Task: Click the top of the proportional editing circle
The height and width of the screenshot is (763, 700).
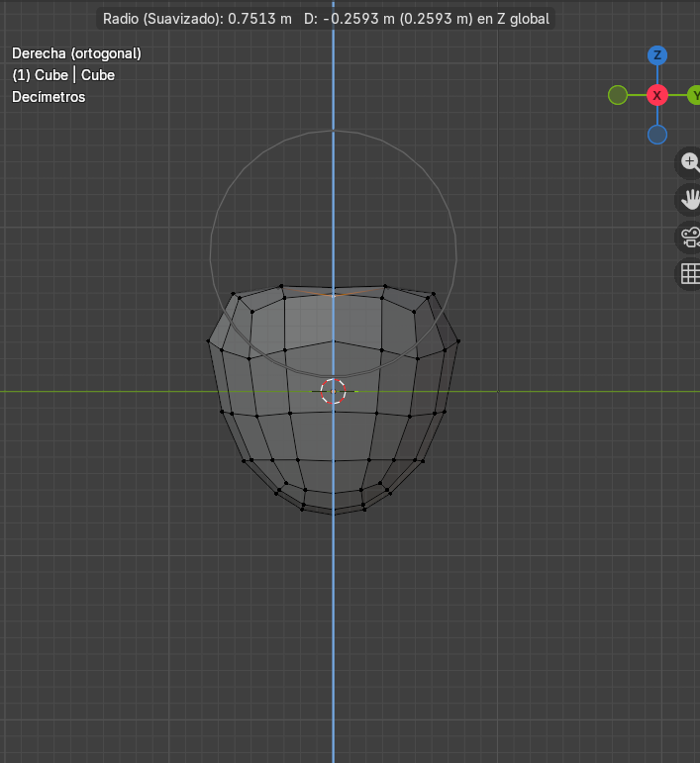Action: coord(334,131)
